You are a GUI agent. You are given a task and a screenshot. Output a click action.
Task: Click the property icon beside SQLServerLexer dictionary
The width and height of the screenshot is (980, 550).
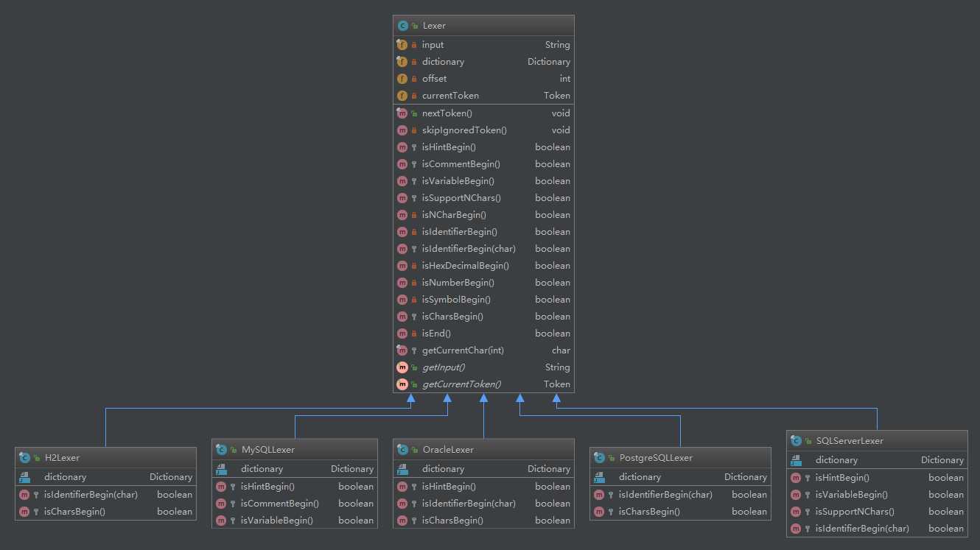796,460
